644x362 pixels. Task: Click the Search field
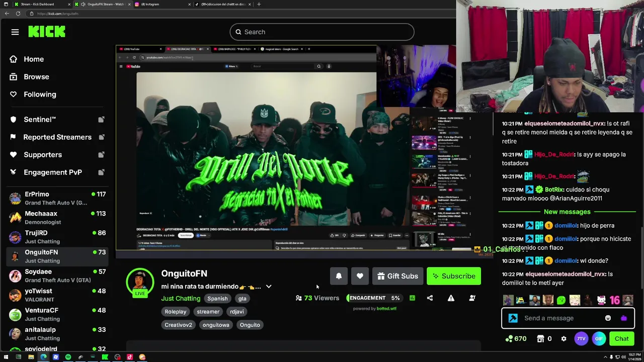[322, 32]
